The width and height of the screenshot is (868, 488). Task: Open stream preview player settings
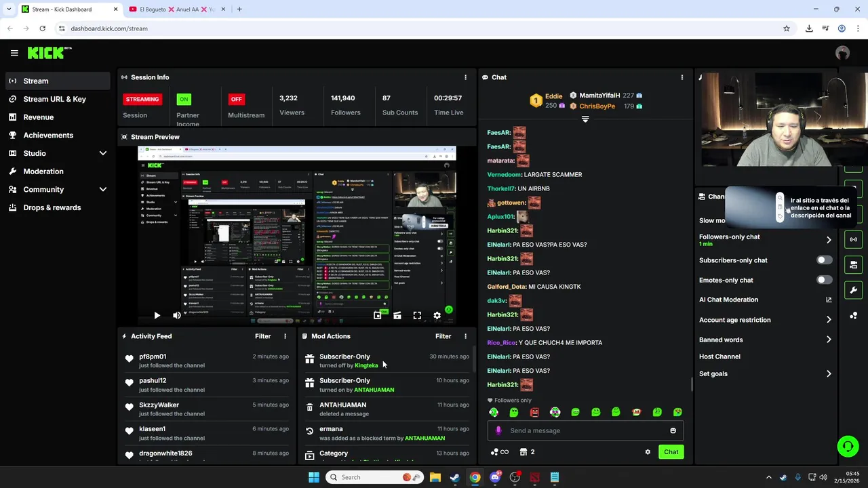point(437,315)
